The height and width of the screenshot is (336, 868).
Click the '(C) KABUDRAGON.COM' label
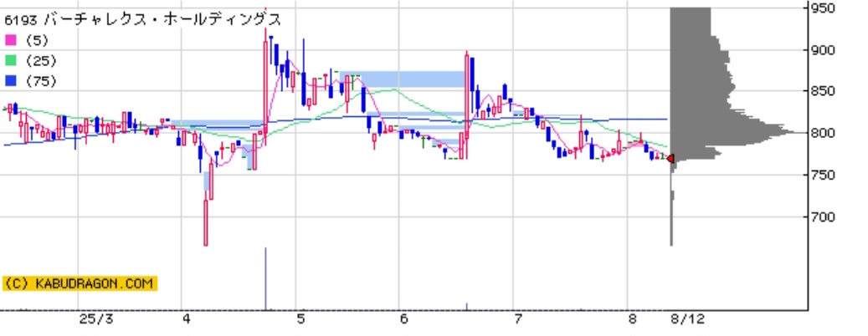(x=80, y=283)
